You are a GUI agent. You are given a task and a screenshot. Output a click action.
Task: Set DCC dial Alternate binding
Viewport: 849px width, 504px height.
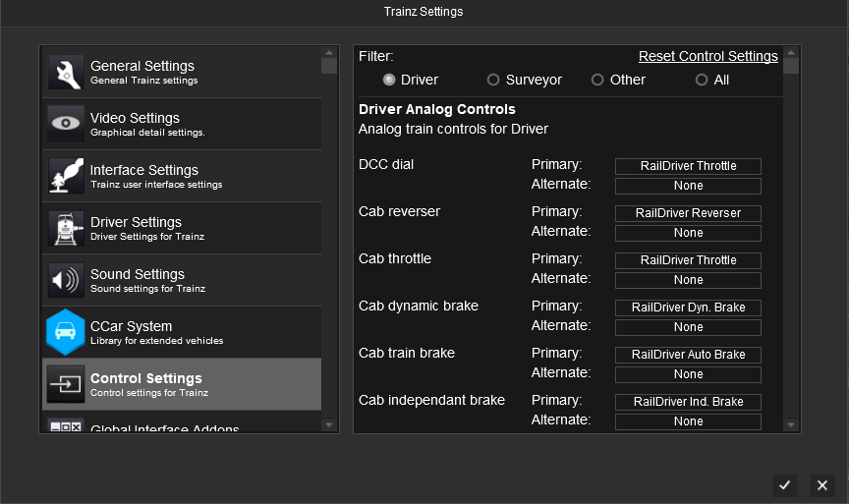(688, 186)
